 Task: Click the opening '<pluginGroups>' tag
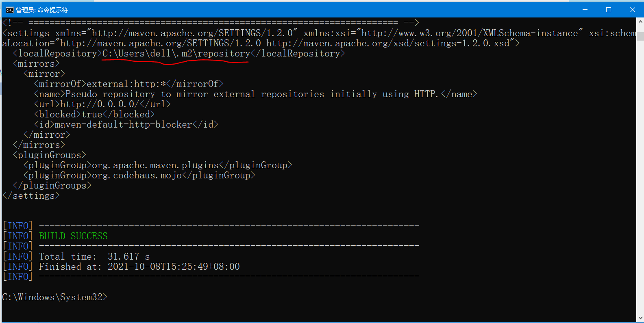click(x=50, y=155)
